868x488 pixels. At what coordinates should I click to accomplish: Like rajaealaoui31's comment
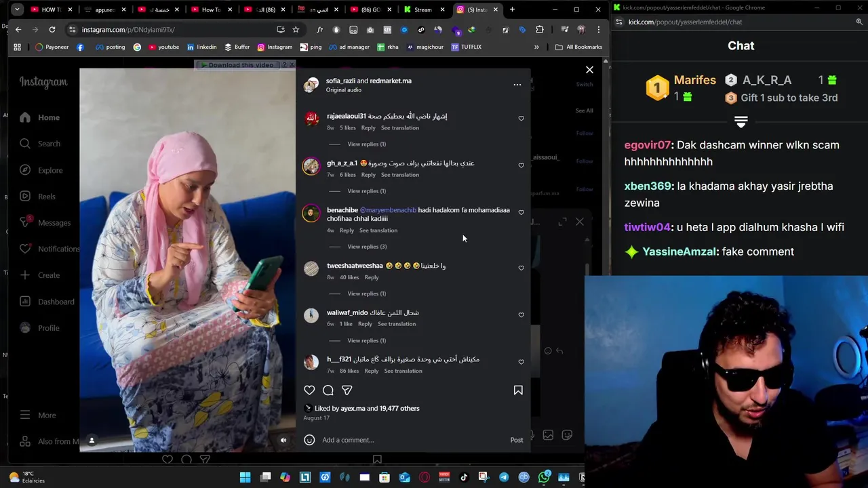pos(521,119)
